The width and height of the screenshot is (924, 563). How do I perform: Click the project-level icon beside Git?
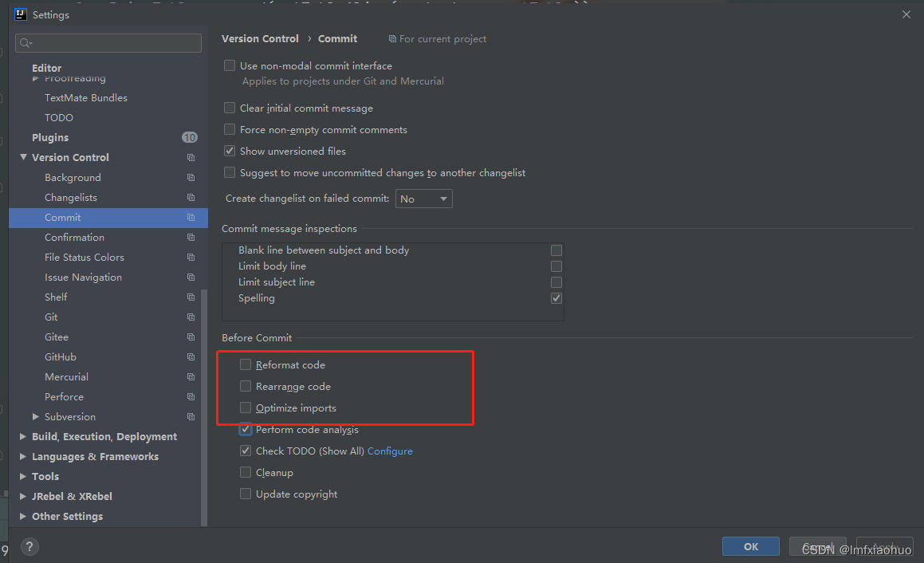pos(191,317)
